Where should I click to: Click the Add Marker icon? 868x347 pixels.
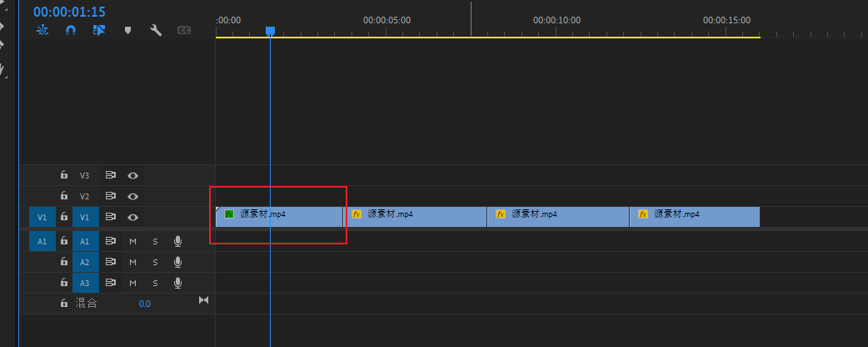pos(127,30)
